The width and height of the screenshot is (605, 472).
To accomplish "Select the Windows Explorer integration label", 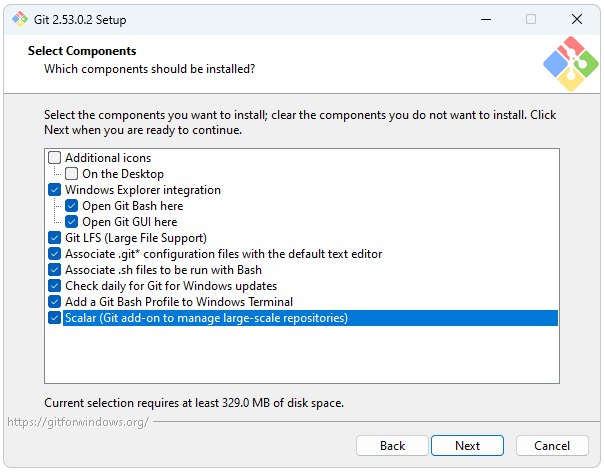I will 143,190.
